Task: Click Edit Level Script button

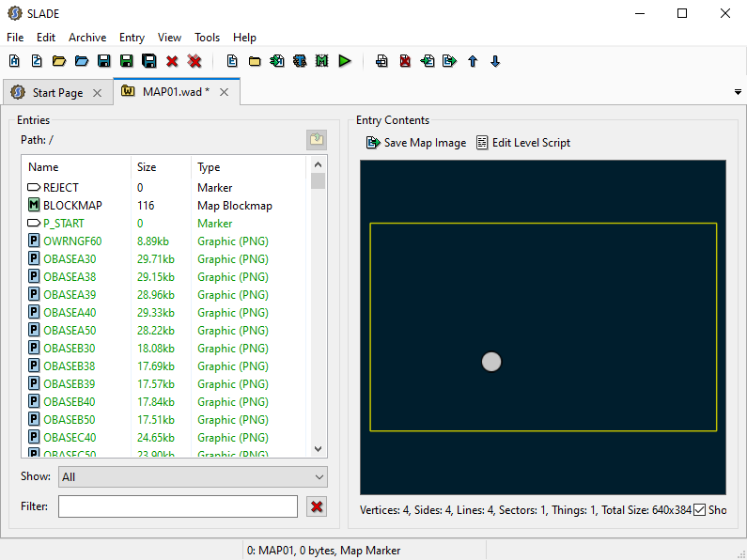Action: tap(523, 143)
